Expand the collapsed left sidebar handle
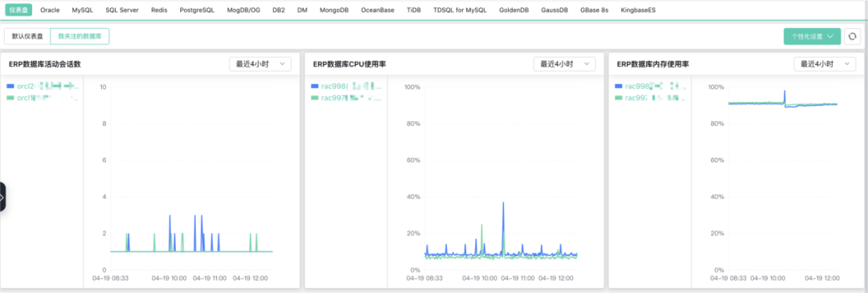 click(2, 197)
